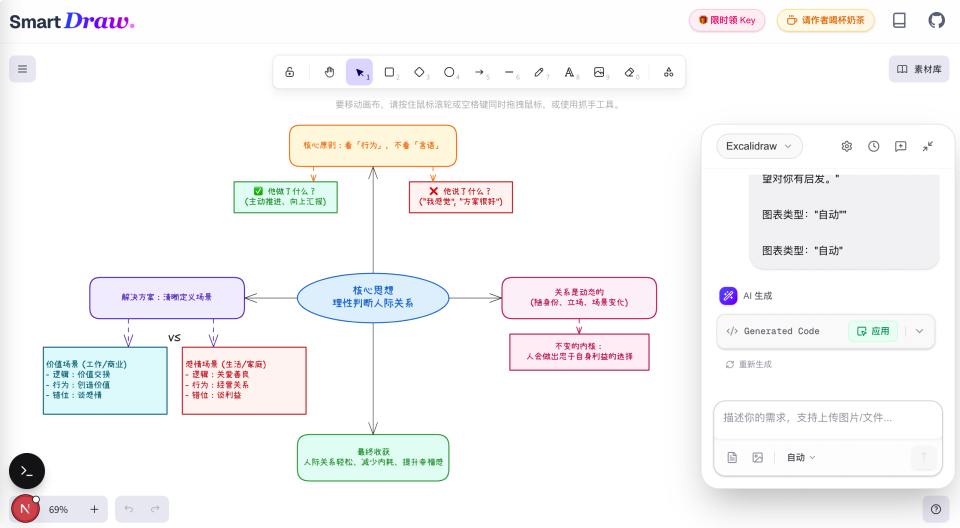The height and width of the screenshot is (528, 960).
Task: Start a new chat conversation
Action: [x=901, y=146]
